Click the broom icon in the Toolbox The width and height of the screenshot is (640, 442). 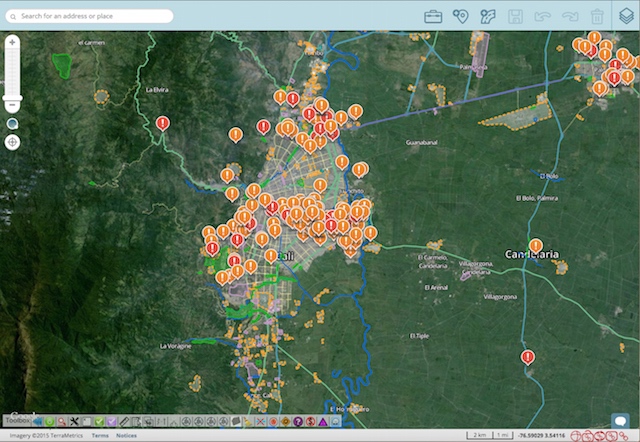pyautogui.click(x=248, y=422)
